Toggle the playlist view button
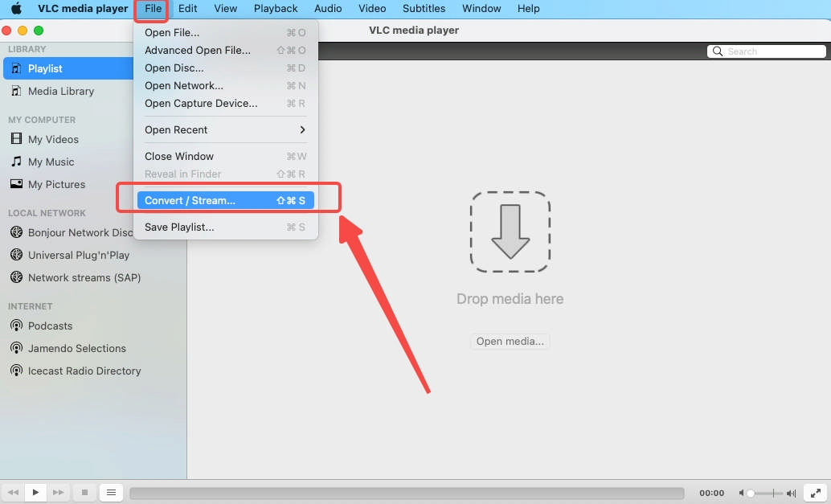Image resolution: width=831 pixels, height=504 pixels. point(111,492)
